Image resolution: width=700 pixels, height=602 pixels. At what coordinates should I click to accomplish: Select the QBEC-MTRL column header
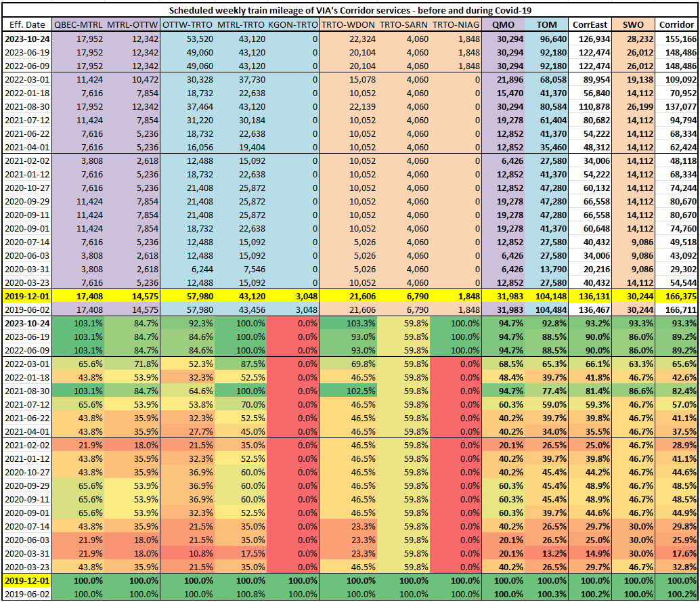tap(78, 24)
